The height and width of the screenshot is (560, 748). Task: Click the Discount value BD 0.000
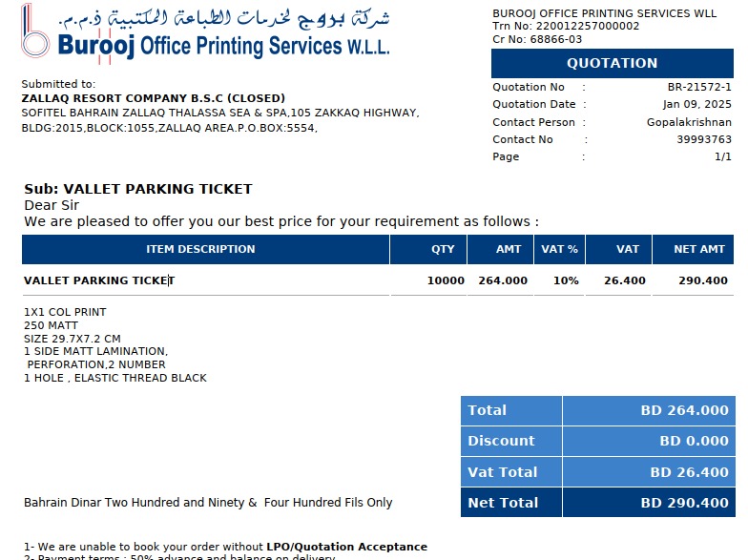click(x=694, y=441)
